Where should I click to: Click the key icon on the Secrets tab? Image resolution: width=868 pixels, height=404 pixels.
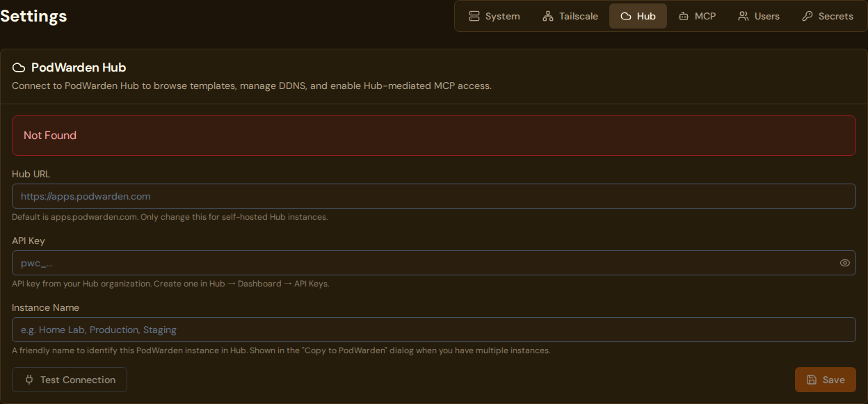[807, 15]
